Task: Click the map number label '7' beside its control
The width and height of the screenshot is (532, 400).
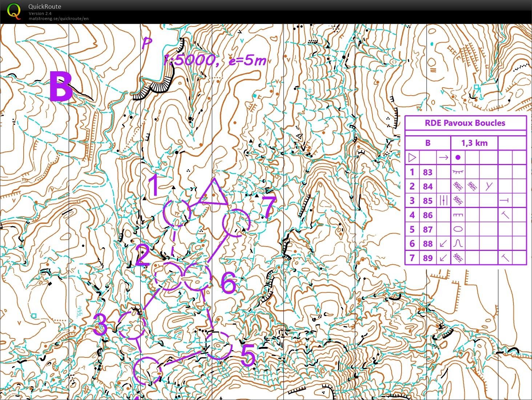Action: coord(269,207)
